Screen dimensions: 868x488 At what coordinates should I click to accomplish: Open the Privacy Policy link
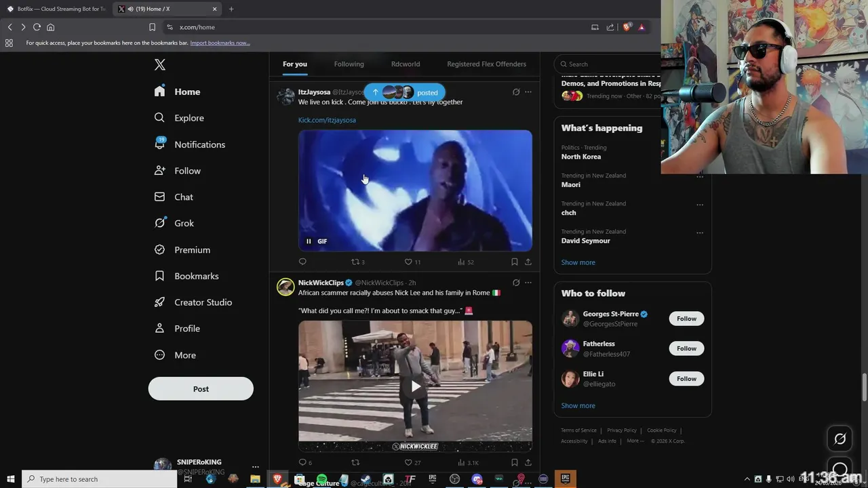tap(622, 430)
